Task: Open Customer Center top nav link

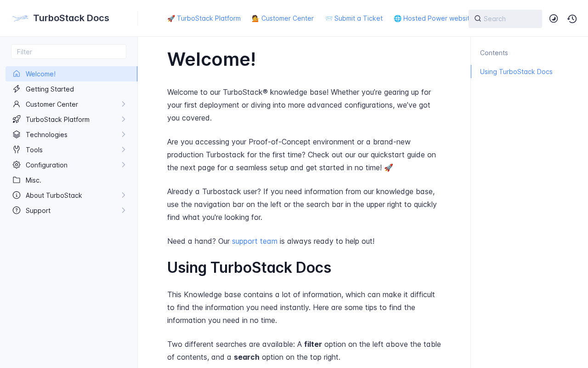Action: click(x=283, y=18)
